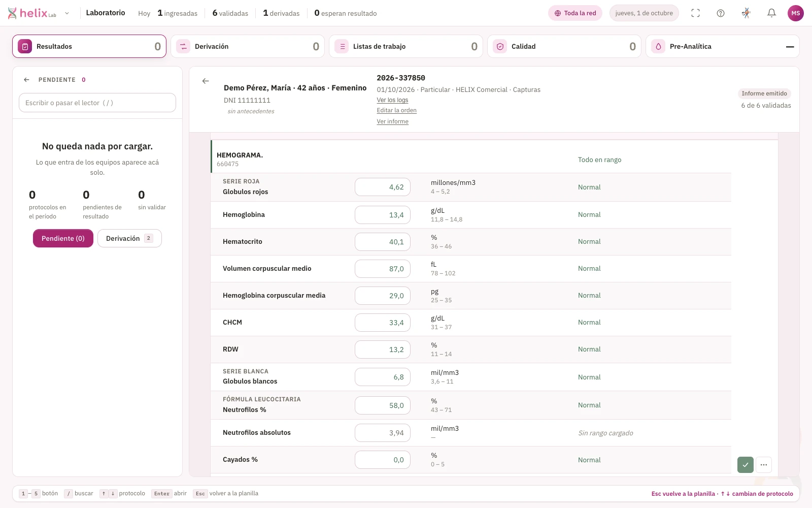Go back with the Pendiente panel arrow
The image size is (812, 508).
[27, 80]
